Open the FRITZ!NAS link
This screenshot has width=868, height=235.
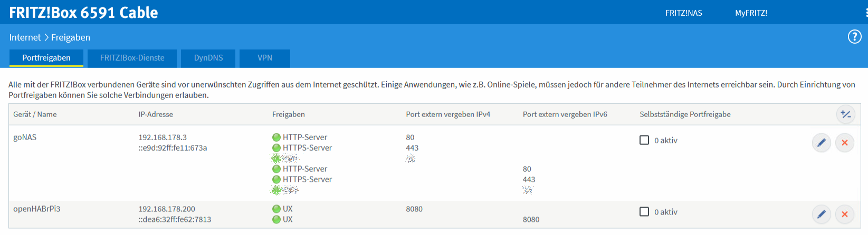tap(684, 13)
